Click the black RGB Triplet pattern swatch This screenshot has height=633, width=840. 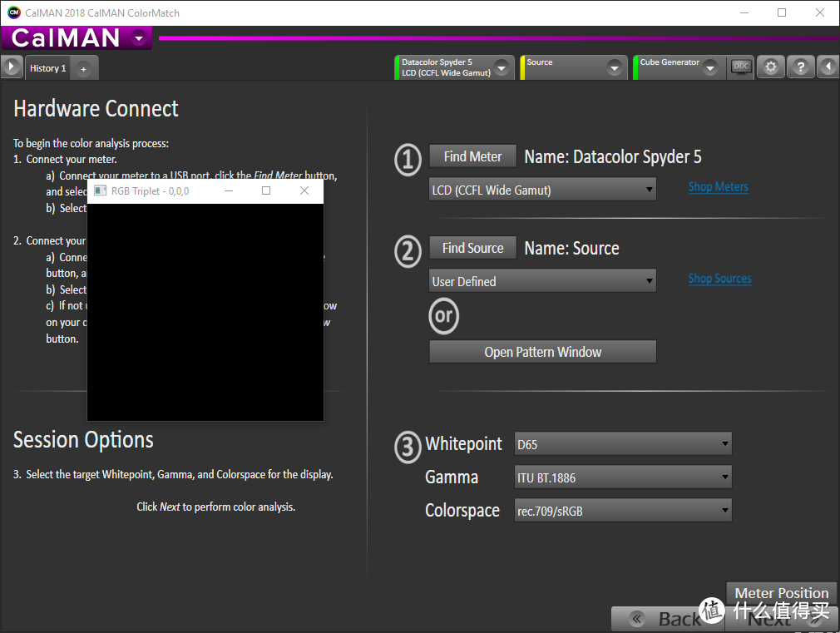click(x=205, y=312)
